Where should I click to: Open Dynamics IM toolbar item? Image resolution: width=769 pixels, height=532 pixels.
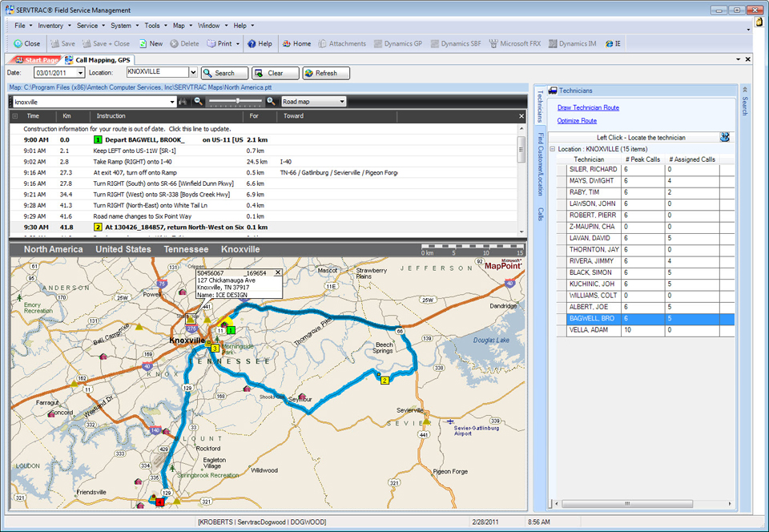pos(572,43)
